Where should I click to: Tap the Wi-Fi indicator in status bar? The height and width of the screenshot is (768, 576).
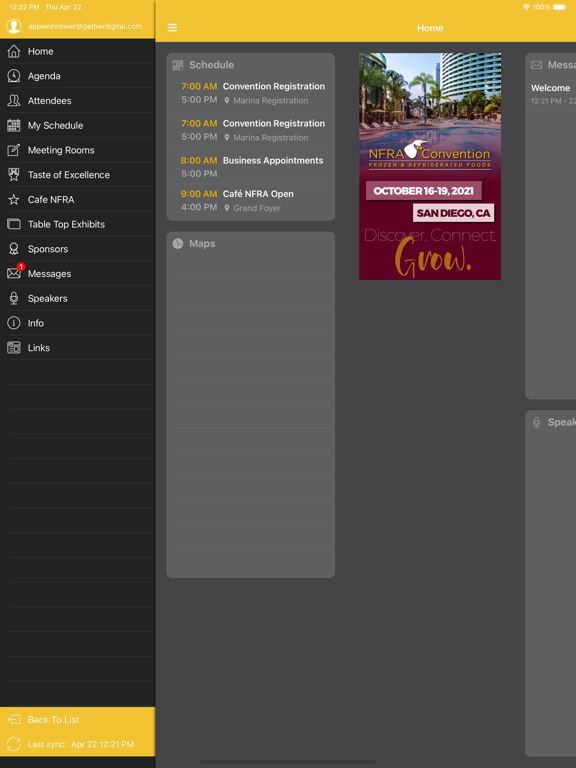[x=527, y=7]
